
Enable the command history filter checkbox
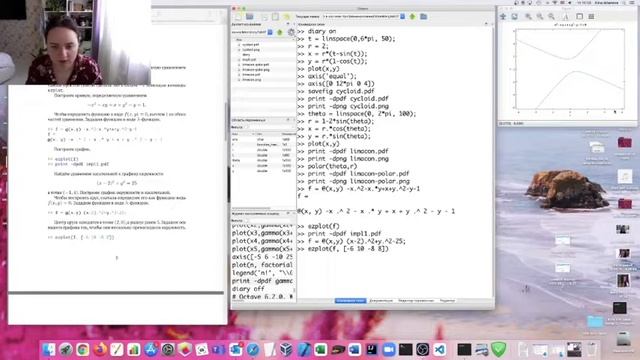click(x=246, y=220)
